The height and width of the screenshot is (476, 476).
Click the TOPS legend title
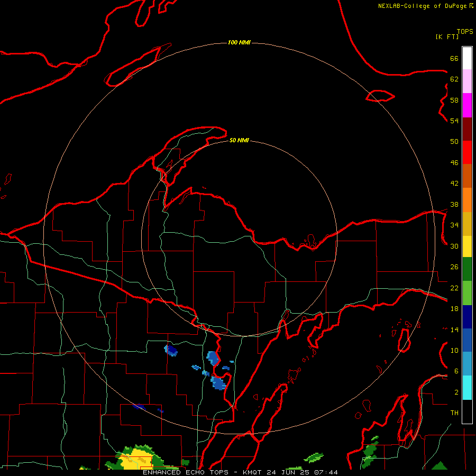(465, 31)
